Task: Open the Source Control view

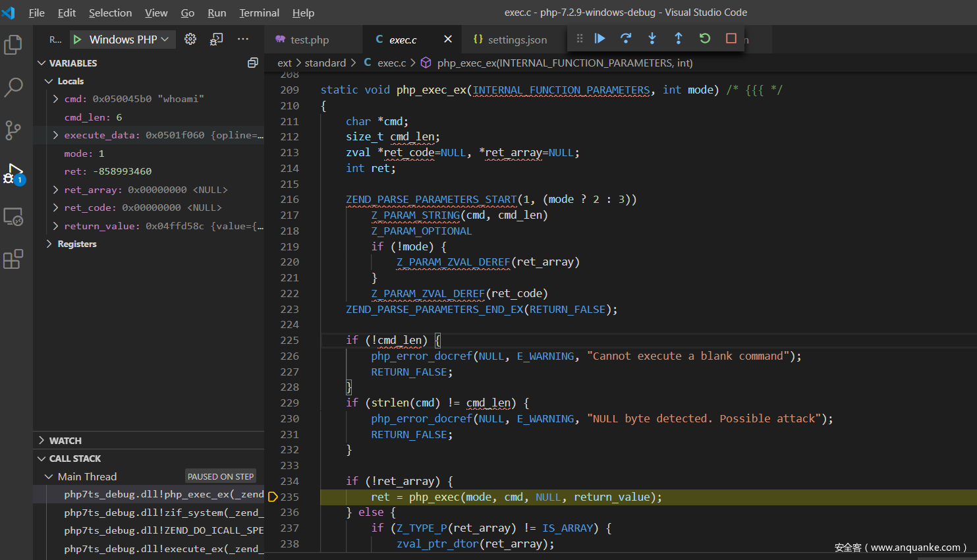Action: tap(13, 130)
